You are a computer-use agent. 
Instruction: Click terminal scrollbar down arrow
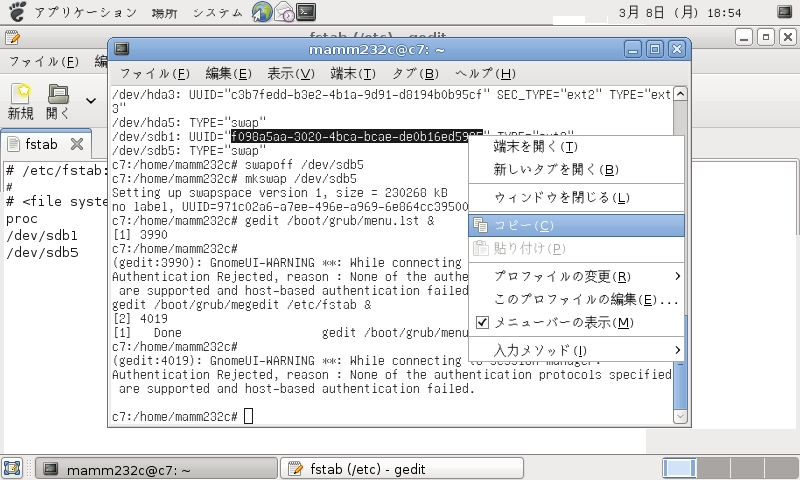(x=680, y=416)
